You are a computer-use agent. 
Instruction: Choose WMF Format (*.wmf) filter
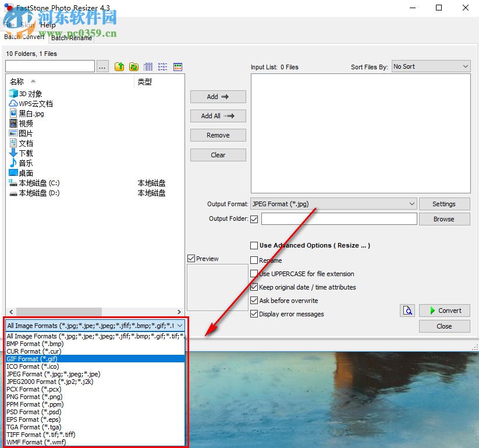(95, 442)
